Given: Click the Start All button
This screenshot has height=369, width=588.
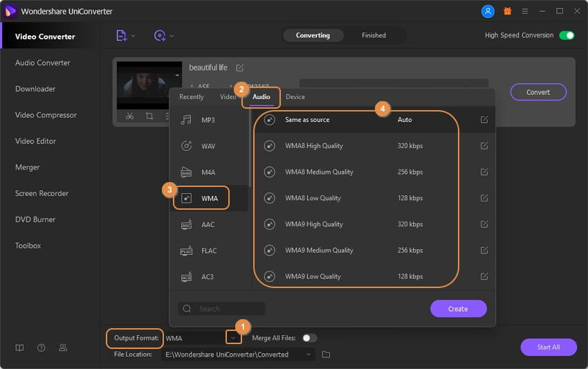Looking at the screenshot, I should pos(549,348).
